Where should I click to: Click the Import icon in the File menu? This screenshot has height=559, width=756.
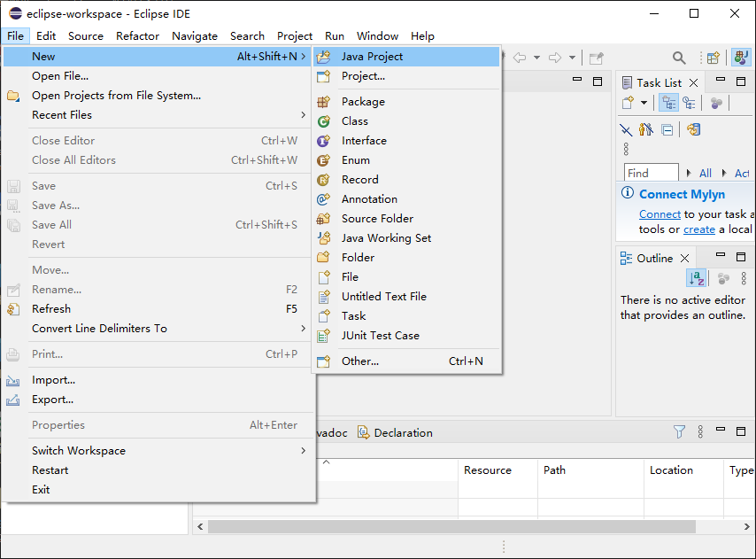click(13, 381)
